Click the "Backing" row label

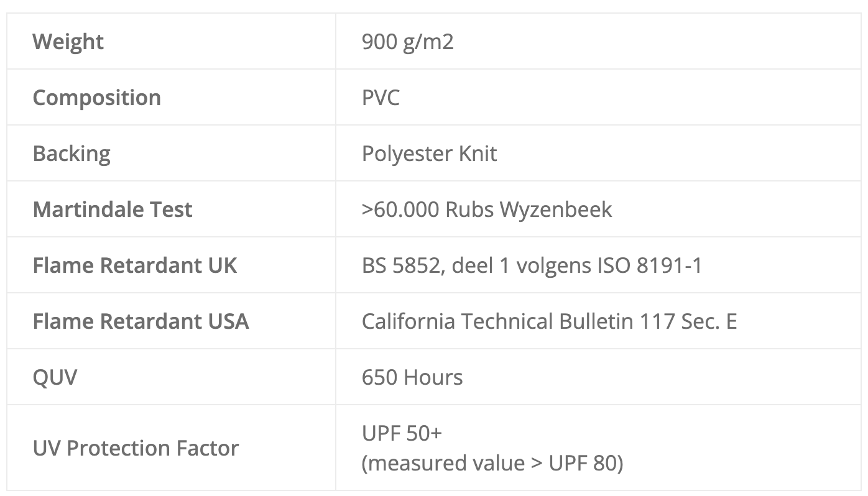72,154
